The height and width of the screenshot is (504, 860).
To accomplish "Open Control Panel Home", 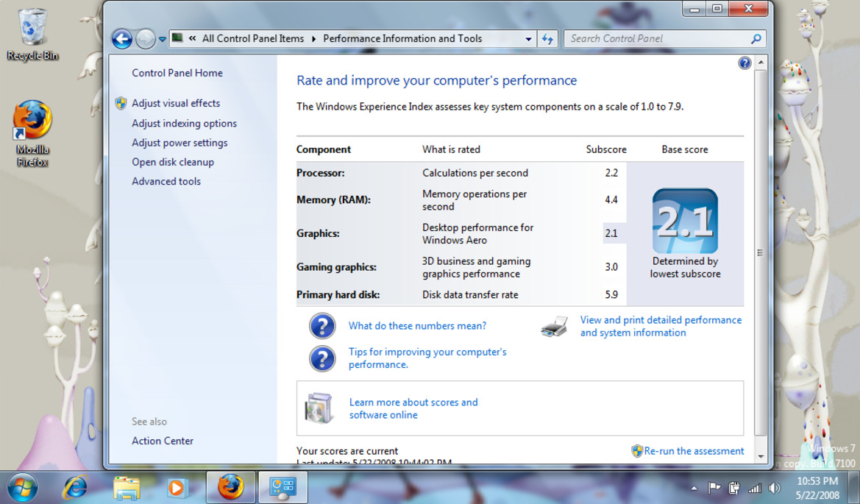I will (x=177, y=73).
